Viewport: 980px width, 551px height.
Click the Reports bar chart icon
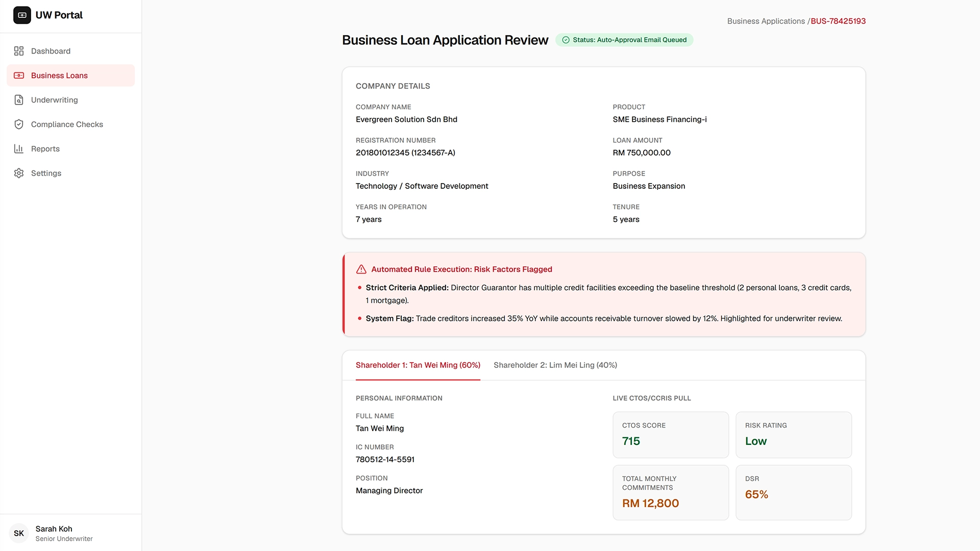19,149
